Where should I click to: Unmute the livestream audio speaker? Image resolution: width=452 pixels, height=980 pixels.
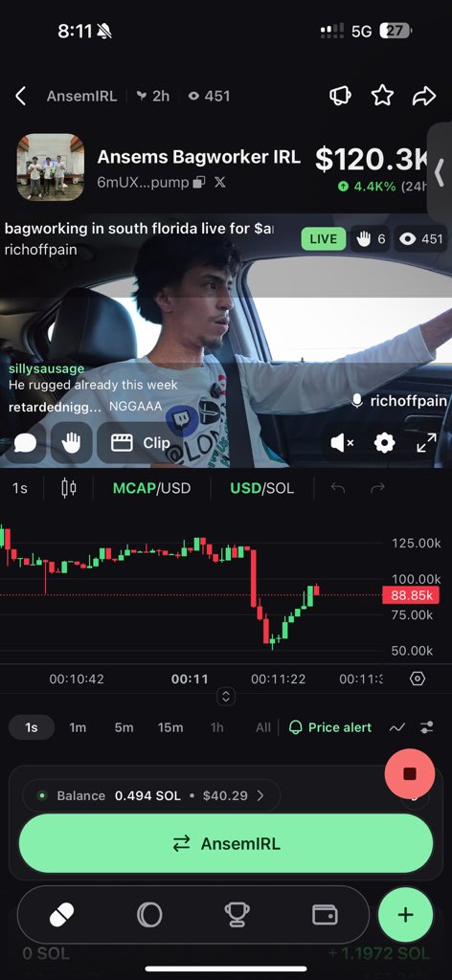(x=342, y=443)
